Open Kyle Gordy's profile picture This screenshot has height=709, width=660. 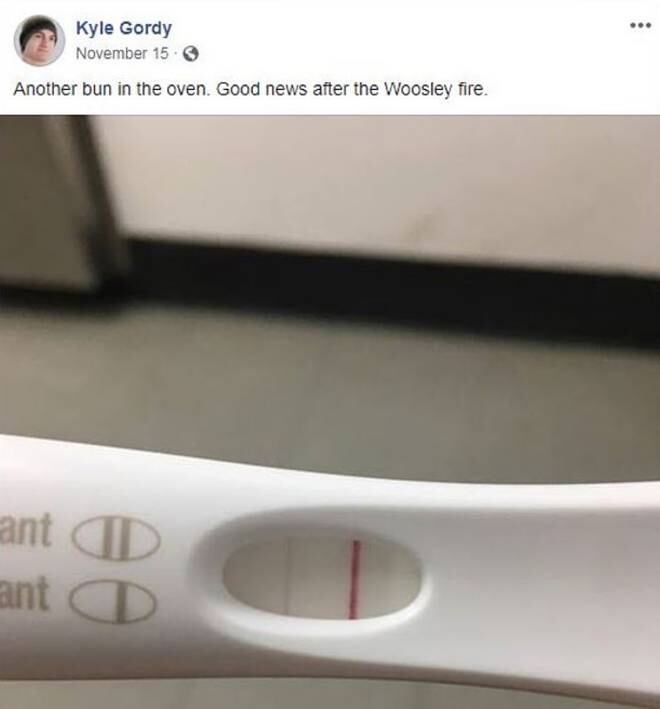click(39, 41)
